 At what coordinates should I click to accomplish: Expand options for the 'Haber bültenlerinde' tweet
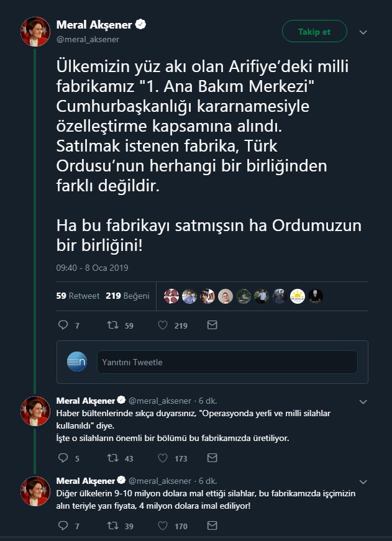pyautogui.click(x=363, y=401)
